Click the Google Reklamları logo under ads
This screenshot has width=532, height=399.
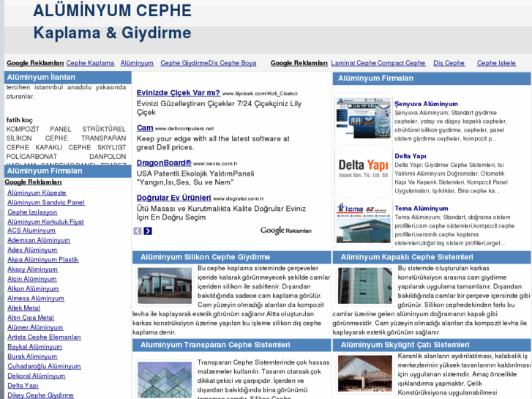[x=285, y=231]
